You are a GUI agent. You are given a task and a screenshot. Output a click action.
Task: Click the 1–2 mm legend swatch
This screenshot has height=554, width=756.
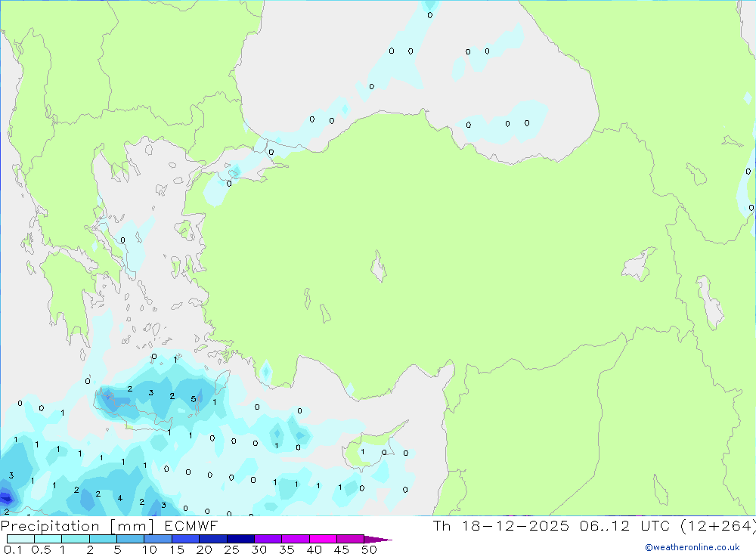tap(76, 539)
